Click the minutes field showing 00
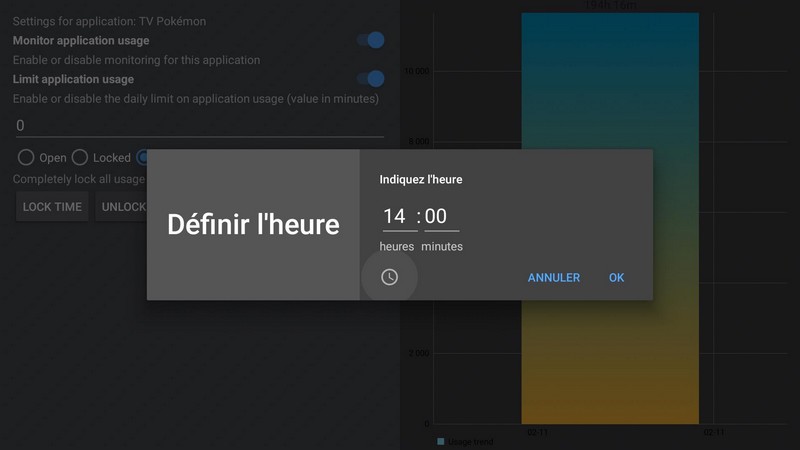Viewport: 800px width, 450px height. pyautogui.click(x=436, y=216)
